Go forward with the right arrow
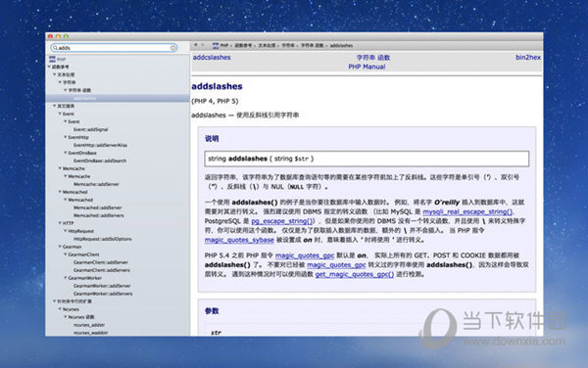The width and height of the screenshot is (588, 368). 203,45
